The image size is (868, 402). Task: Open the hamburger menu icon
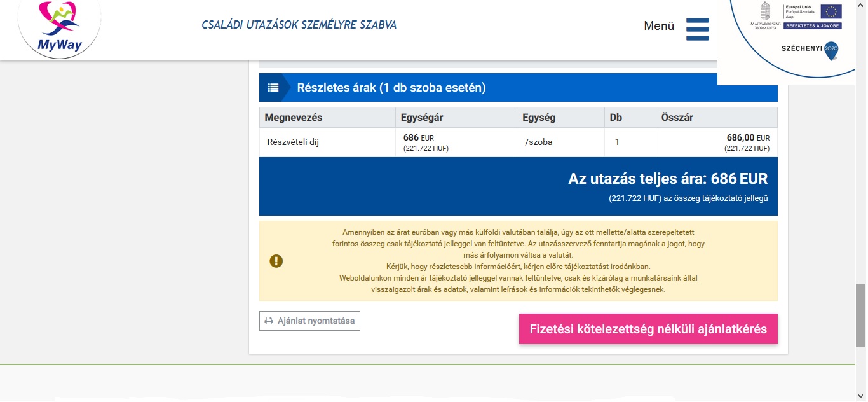697,29
